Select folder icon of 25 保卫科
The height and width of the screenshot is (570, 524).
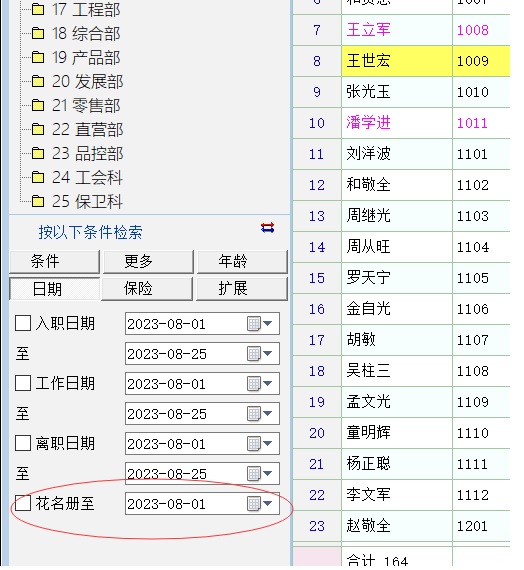[38, 201]
